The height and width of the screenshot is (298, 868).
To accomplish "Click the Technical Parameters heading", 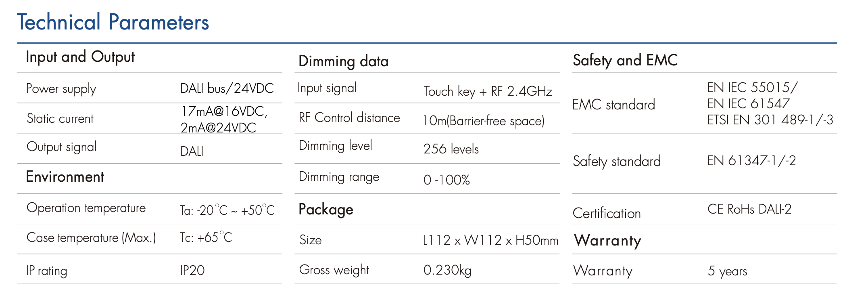I will [113, 22].
